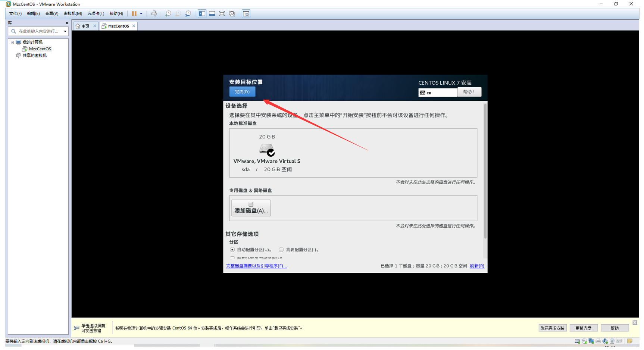Click the message log note icon
This screenshot has width=644, height=350.
(629, 341)
